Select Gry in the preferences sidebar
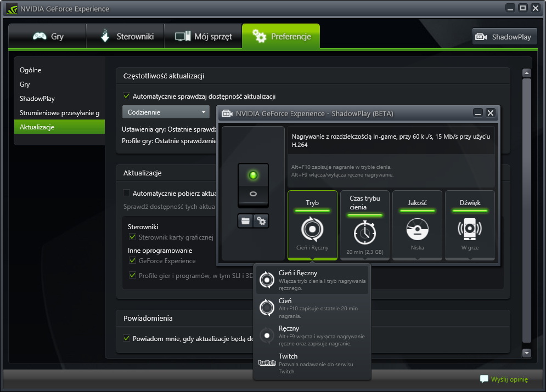Viewport: 546px width, 392px height. point(59,84)
